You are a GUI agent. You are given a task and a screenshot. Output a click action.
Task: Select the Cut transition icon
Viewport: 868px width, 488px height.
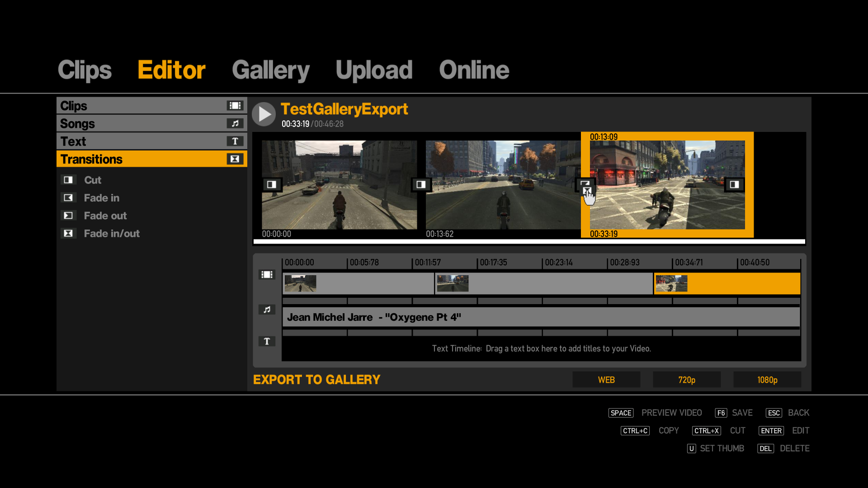68,179
